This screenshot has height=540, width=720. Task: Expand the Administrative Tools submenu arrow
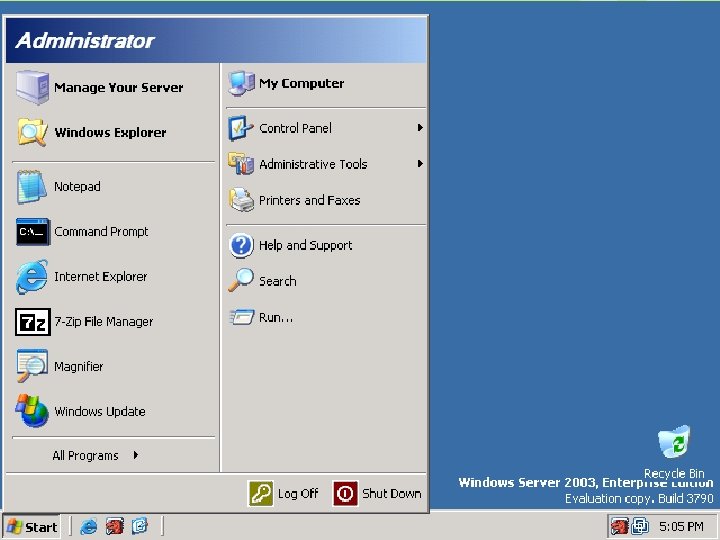420,163
